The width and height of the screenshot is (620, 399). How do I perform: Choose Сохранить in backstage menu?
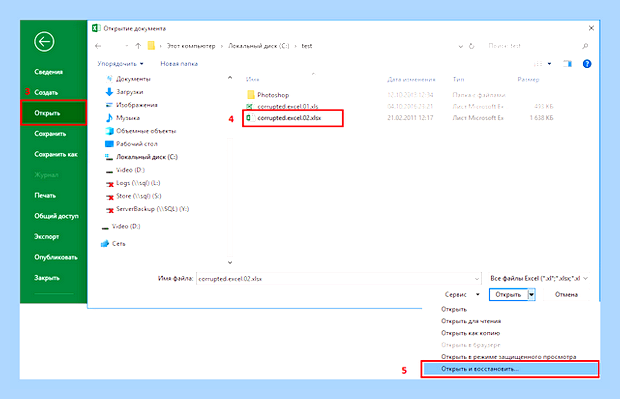point(50,134)
